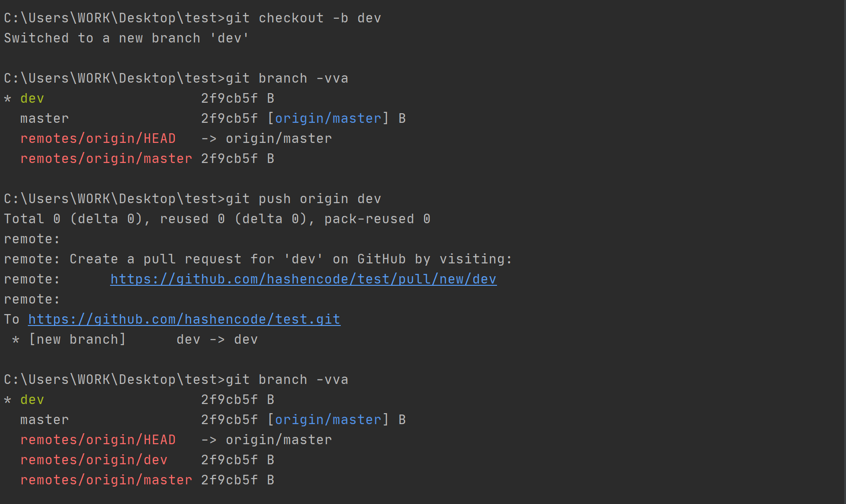Viewport: 846px width, 504px height.
Task: Click the "Total 0 (delta 0)" summary line
Action: click(73, 219)
